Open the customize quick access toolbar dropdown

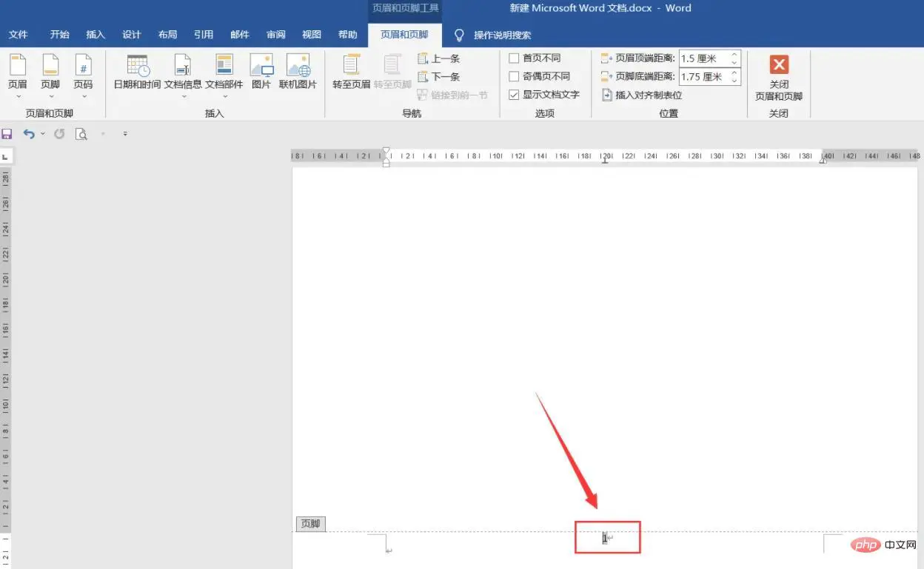[125, 134]
